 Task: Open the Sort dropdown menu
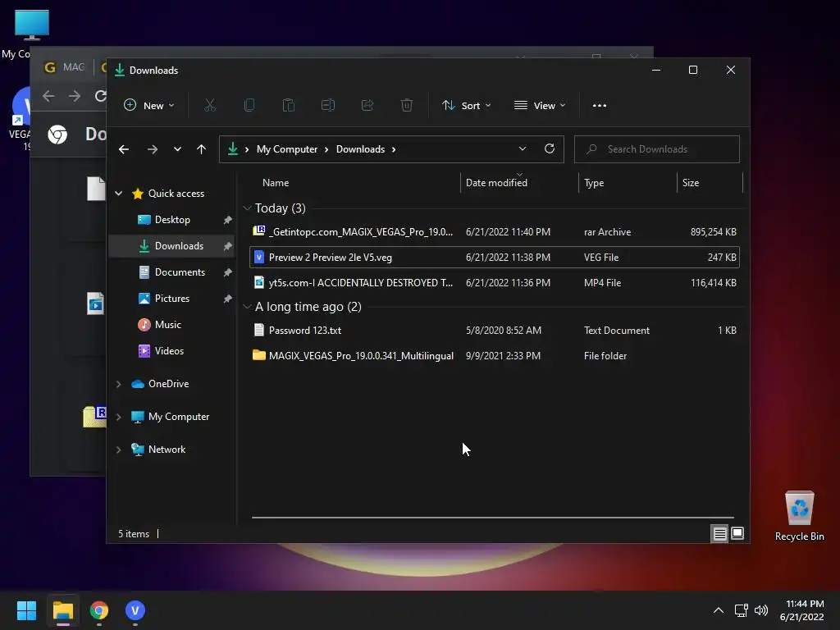point(466,106)
